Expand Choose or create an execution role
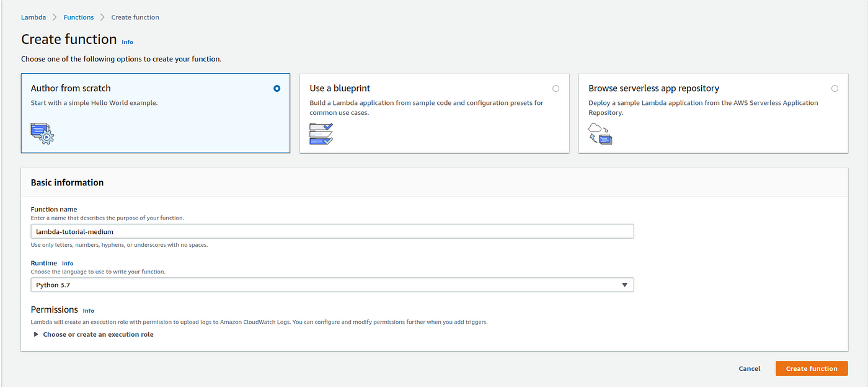Screen dimensions: 868x387 [94, 334]
